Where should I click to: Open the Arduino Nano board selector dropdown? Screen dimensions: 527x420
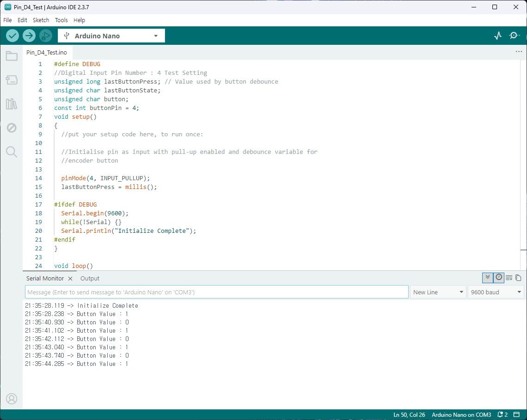[111, 36]
